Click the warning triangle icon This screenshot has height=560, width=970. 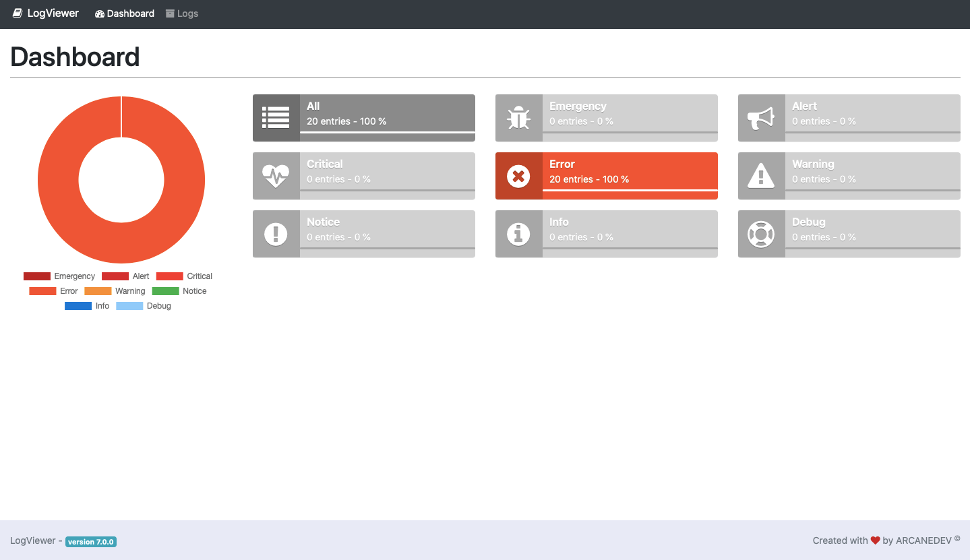click(761, 176)
